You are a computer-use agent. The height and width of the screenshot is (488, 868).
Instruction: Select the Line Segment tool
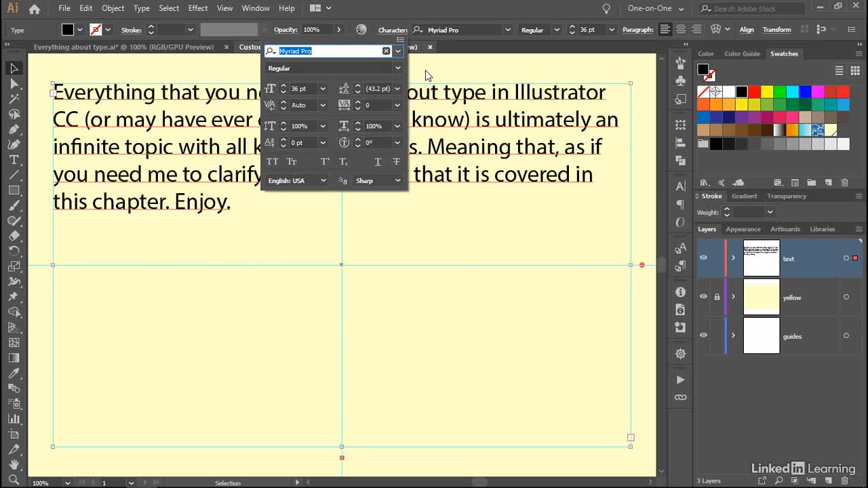(x=14, y=175)
